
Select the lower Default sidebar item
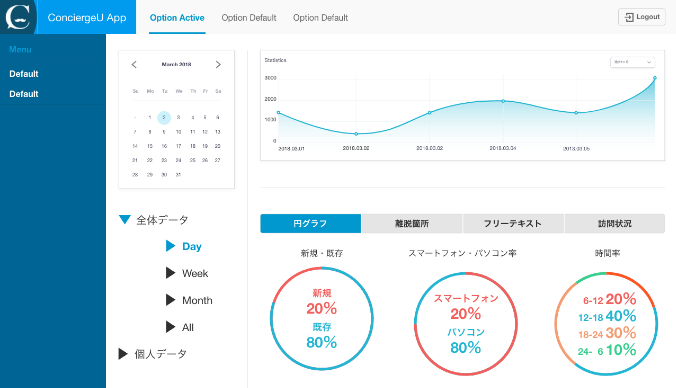(24, 94)
